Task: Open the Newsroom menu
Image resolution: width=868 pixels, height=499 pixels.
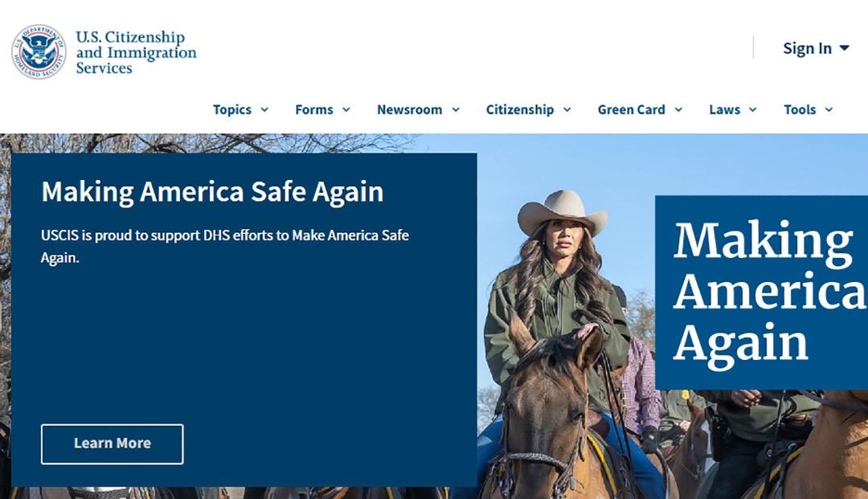Action: tap(410, 109)
